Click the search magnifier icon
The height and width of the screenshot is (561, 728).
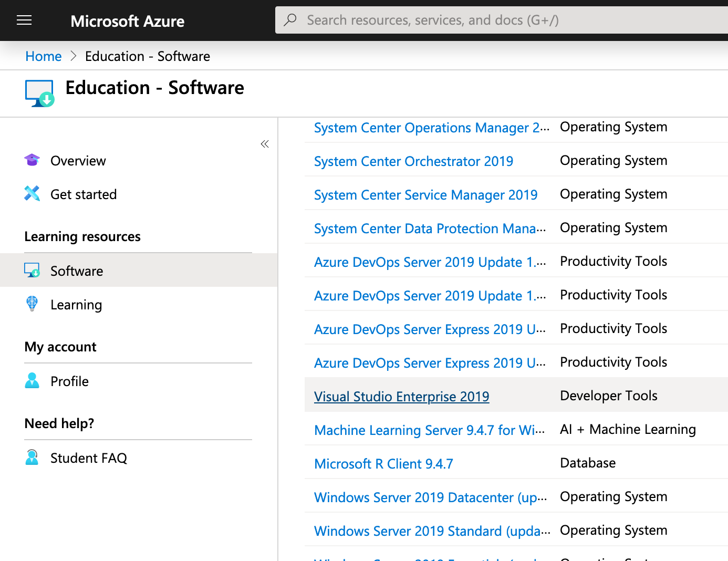pos(290,20)
